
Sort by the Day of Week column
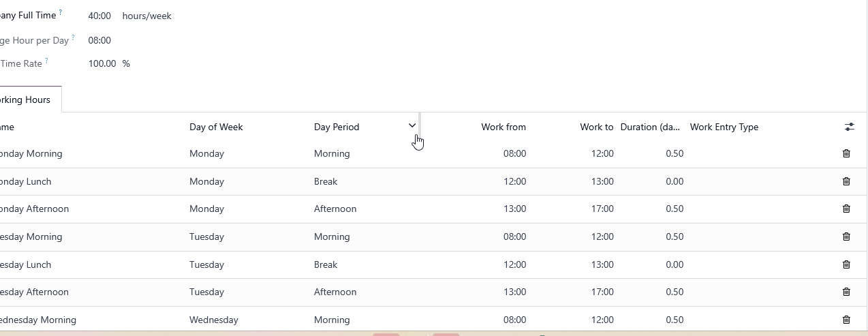click(x=216, y=127)
